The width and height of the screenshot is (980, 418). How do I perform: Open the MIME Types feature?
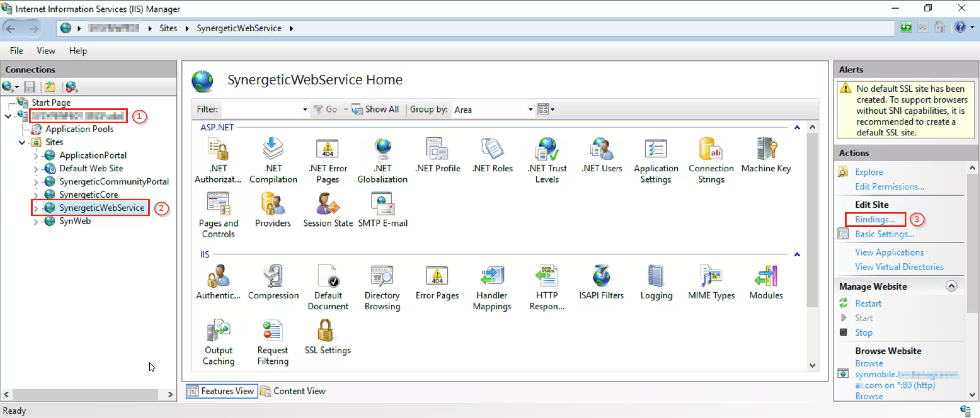tap(711, 282)
